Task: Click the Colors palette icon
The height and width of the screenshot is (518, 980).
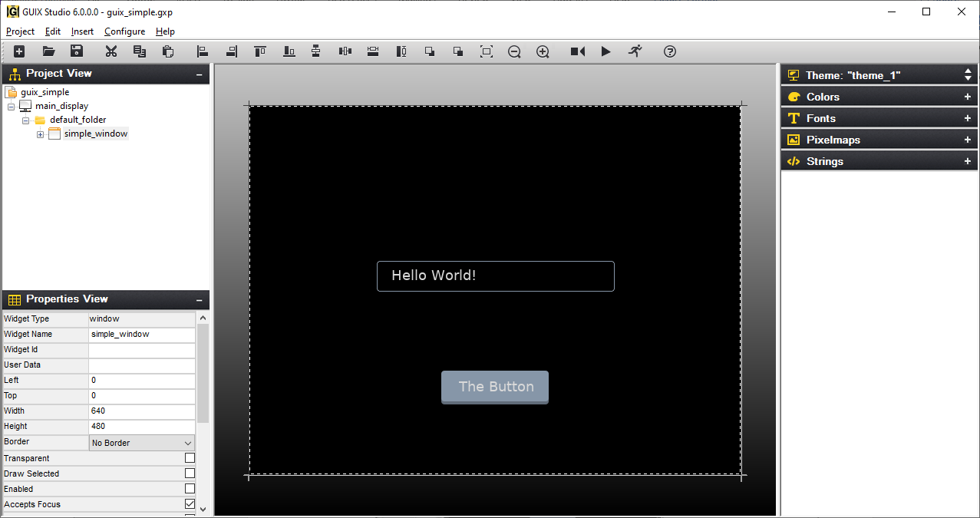Action: point(793,97)
